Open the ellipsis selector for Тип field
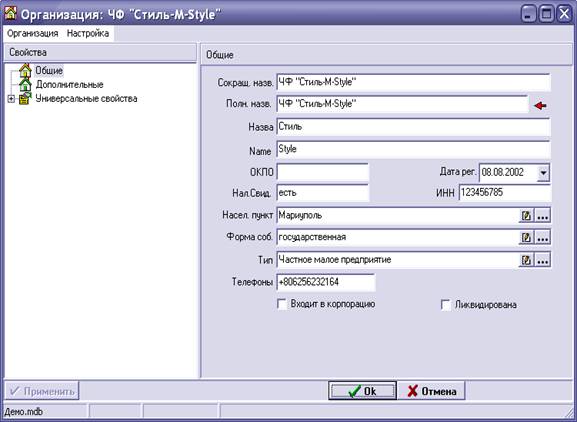The width and height of the screenshot is (577, 422). pyautogui.click(x=543, y=260)
